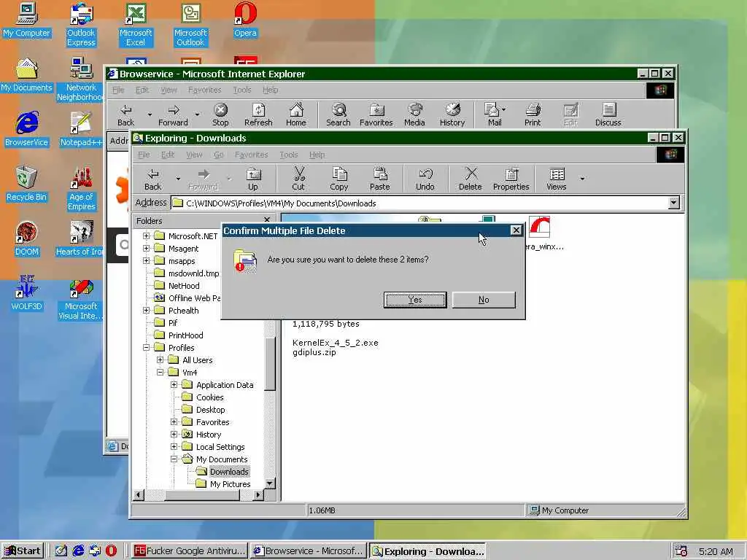The width and height of the screenshot is (747, 560).
Task: Click the DOOM desktop icon
Action: tap(26, 239)
